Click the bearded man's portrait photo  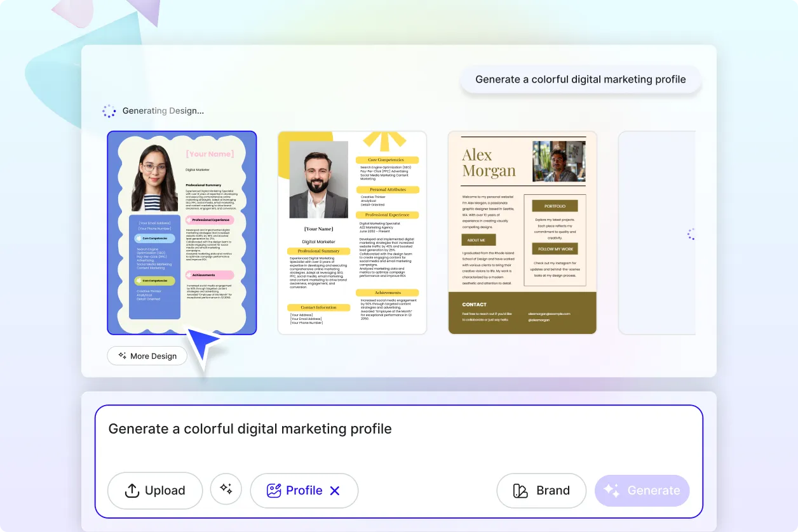[318, 180]
